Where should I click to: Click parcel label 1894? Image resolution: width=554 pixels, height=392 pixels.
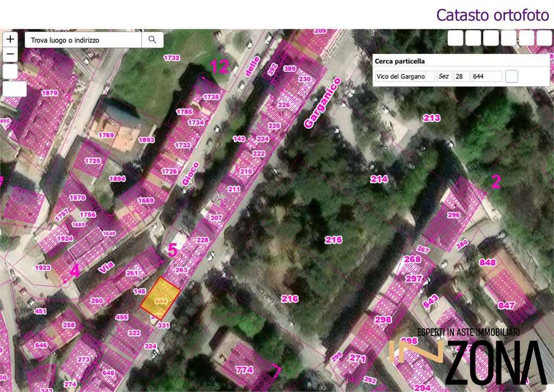click(118, 179)
